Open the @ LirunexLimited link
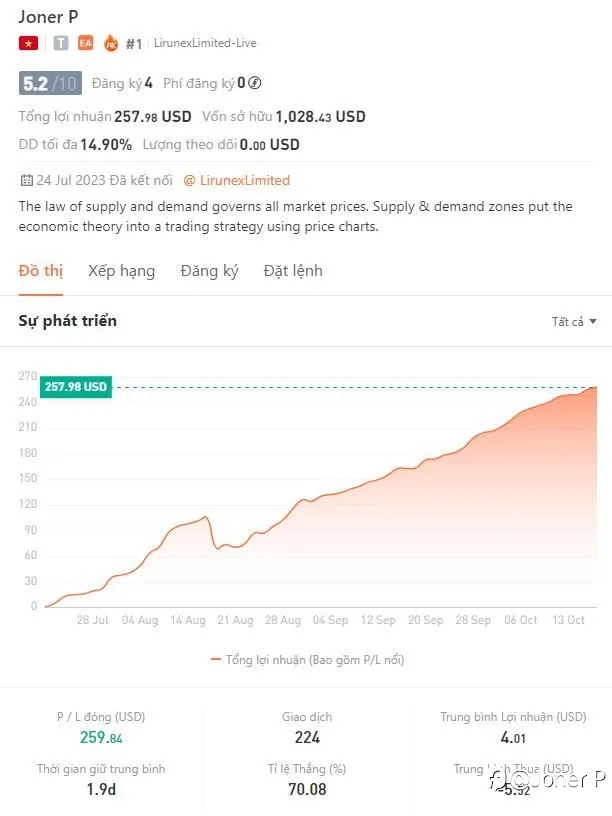Screen dimensions: 612x816 click(x=237, y=181)
